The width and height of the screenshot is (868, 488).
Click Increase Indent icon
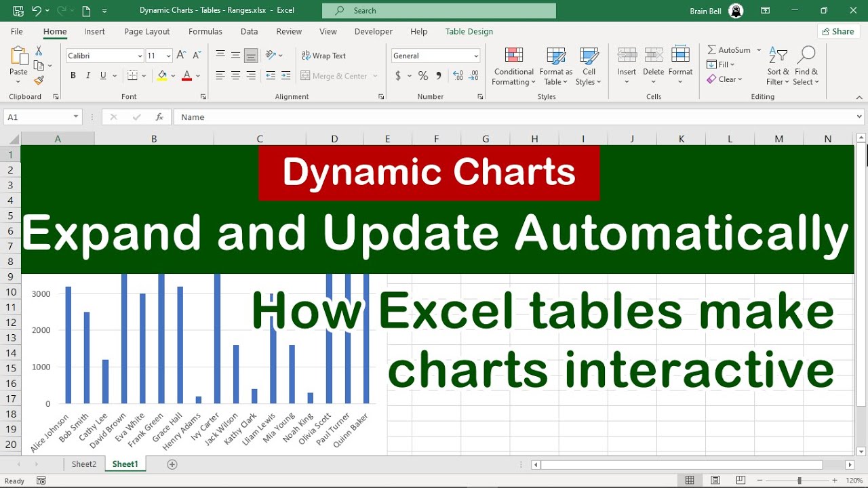(285, 76)
